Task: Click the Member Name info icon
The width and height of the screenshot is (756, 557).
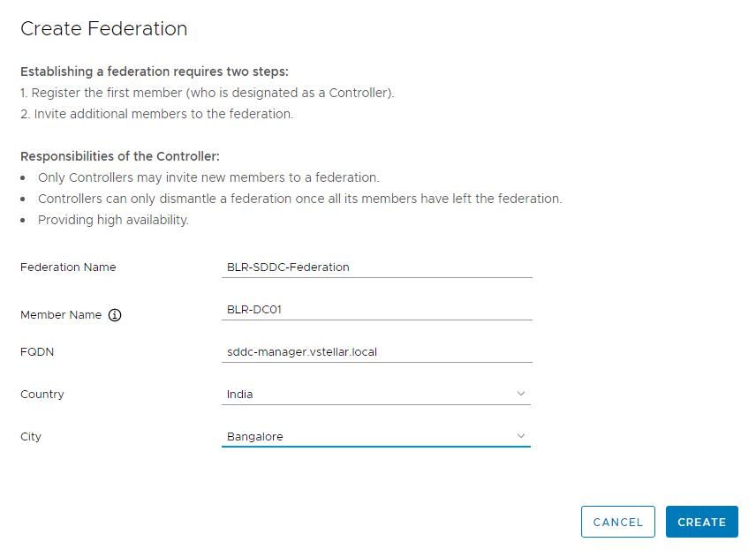Action: coord(115,315)
